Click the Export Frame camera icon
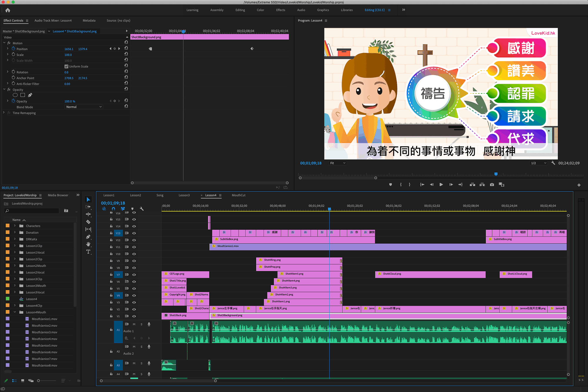Screen dimensions: 588x392 point(492,185)
